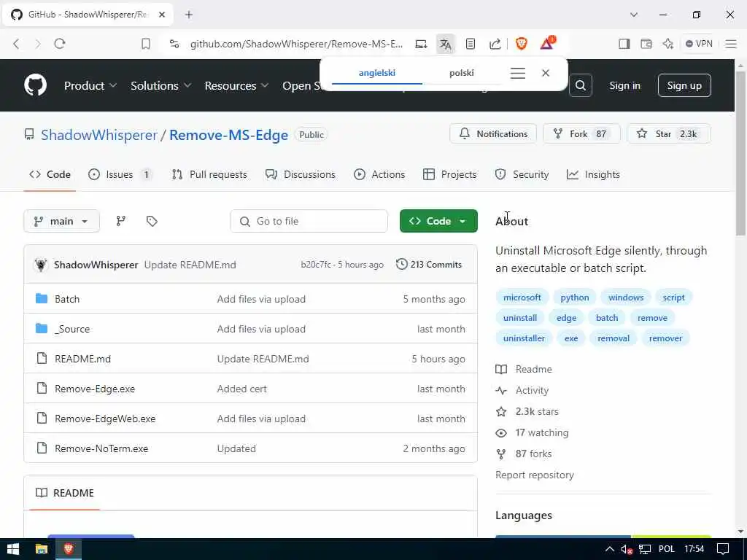The width and height of the screenshot is (747, 560).
Task: Expand the Resources menu
Action: (x=237, y=86)
